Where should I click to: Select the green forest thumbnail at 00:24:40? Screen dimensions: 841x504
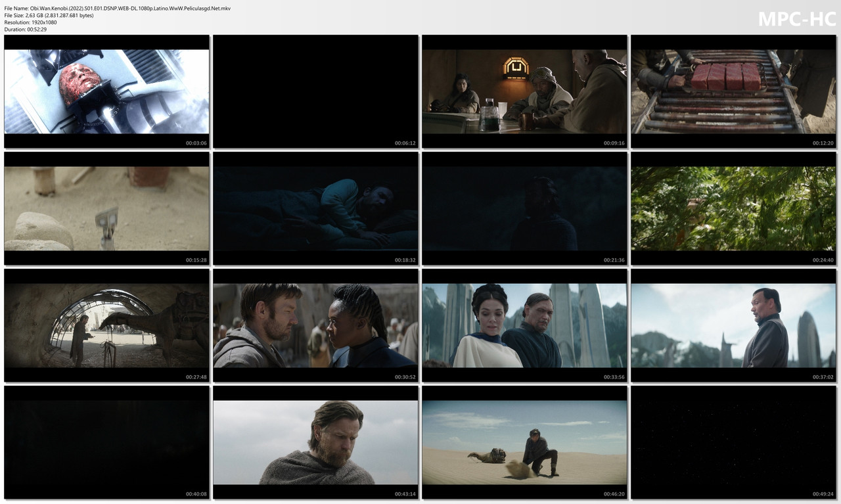733,208
